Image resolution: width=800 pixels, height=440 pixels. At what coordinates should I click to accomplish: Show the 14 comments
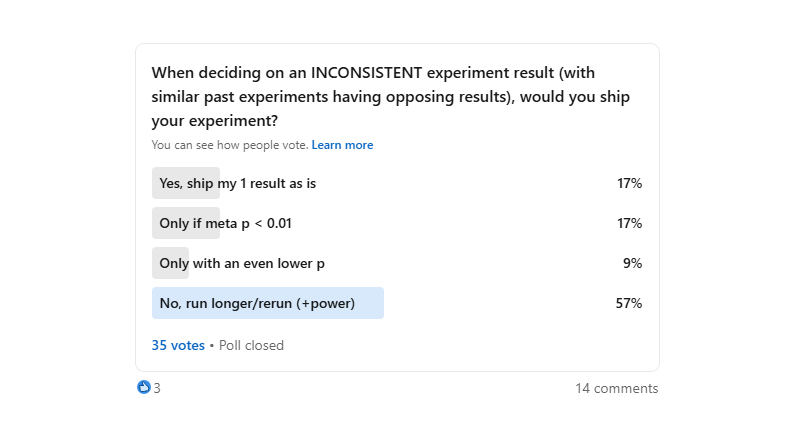click(x=616, y=388)
